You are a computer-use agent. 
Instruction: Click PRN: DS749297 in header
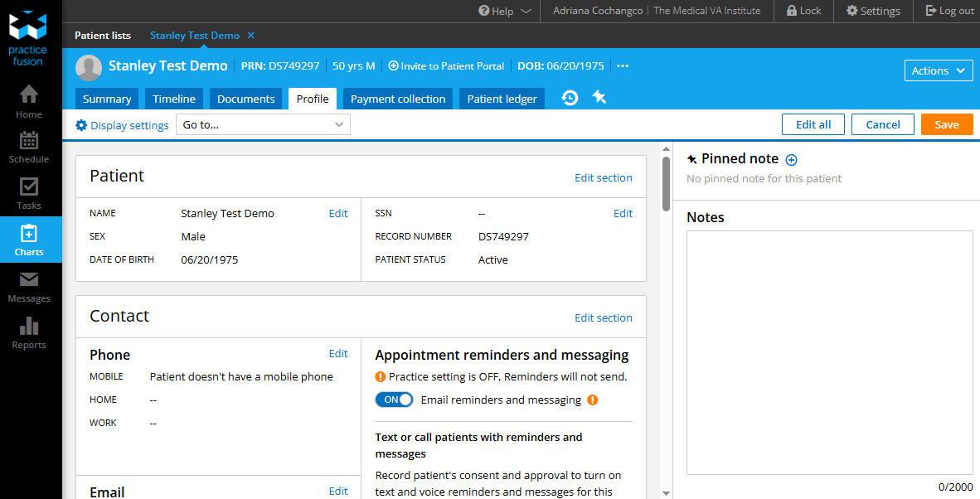tap(280, 65)
